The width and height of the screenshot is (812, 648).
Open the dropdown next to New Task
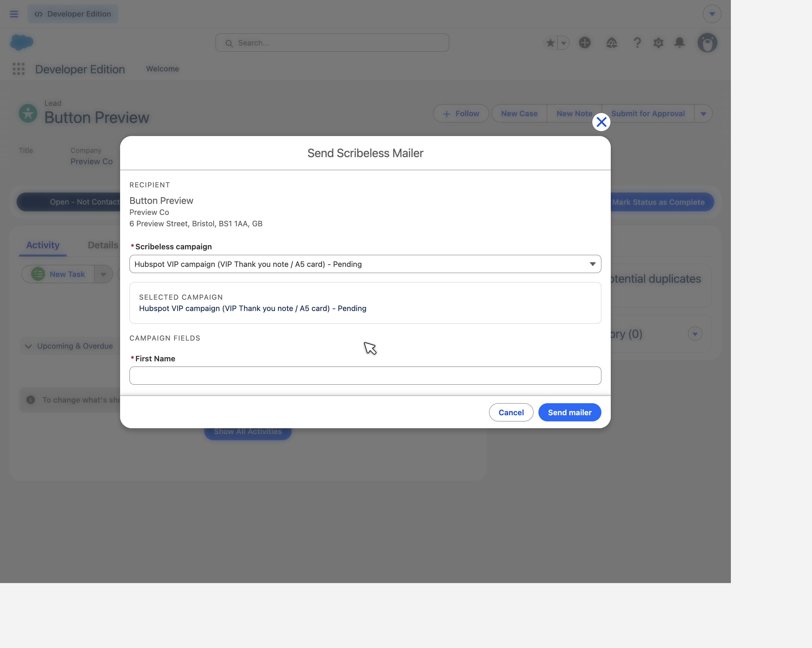click(103, 274)
